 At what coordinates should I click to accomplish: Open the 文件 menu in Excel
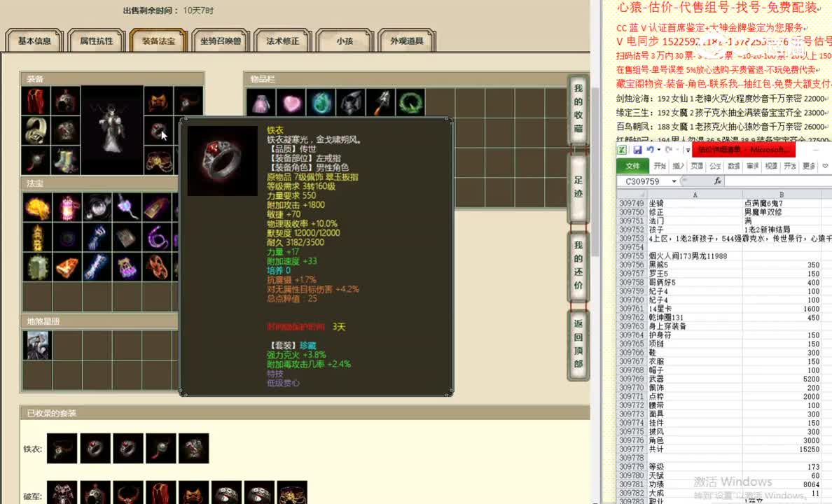click(632, 165)
